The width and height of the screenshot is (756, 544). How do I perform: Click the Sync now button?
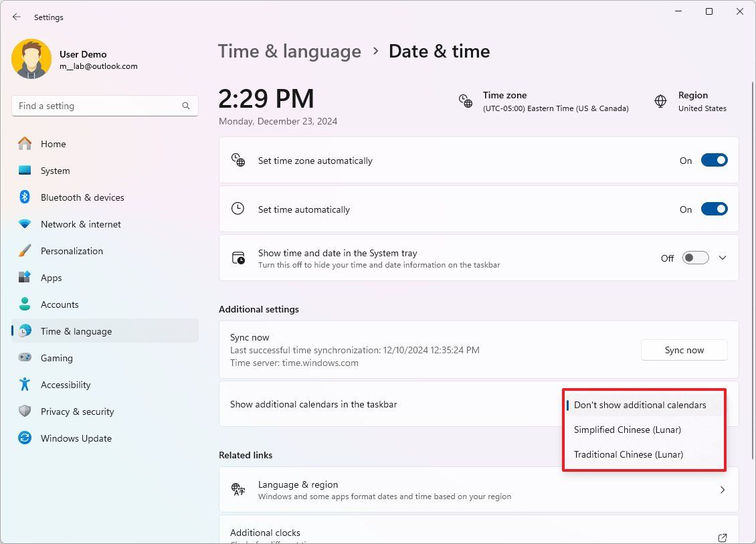(684, 349)
